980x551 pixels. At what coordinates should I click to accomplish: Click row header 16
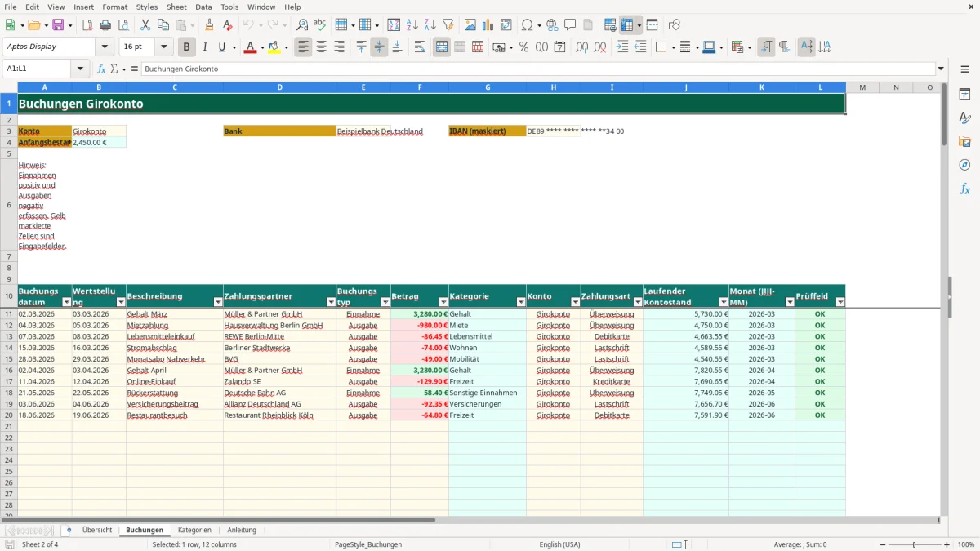pyautogui.click(x=9, y=370)
